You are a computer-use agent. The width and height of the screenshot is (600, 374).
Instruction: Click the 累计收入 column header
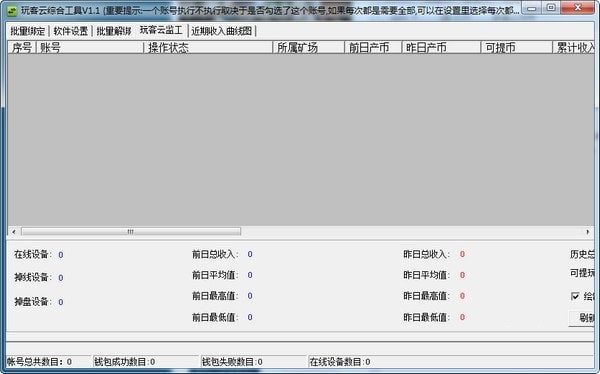coord(573,47)
